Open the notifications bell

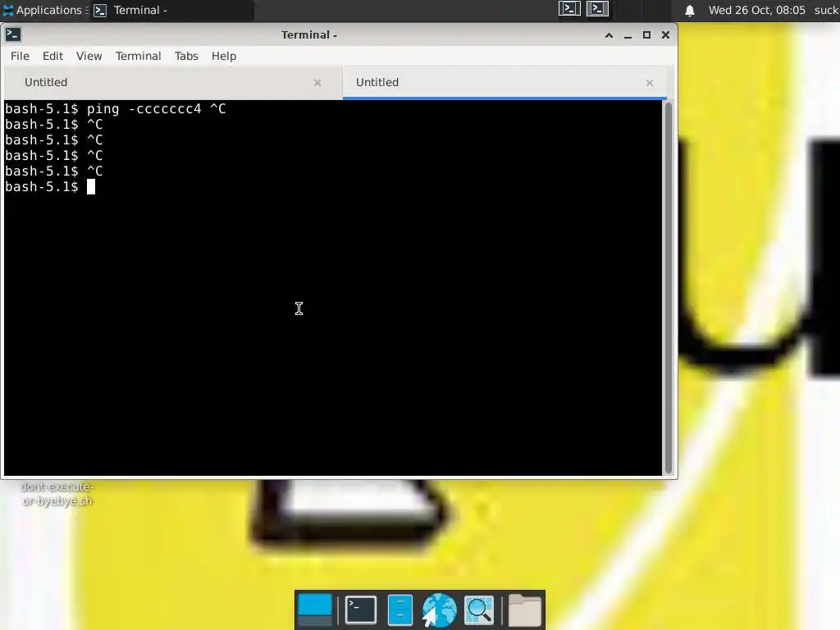coord(690,11)
